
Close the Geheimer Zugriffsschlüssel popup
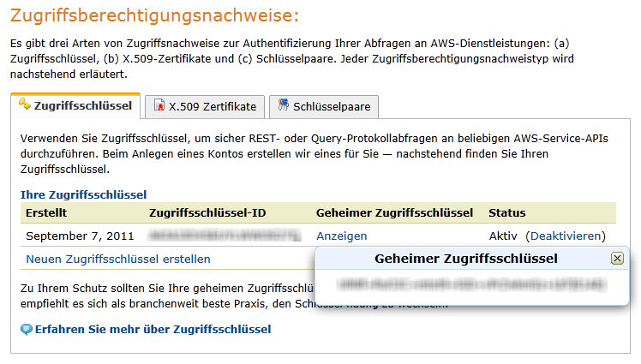617,259
